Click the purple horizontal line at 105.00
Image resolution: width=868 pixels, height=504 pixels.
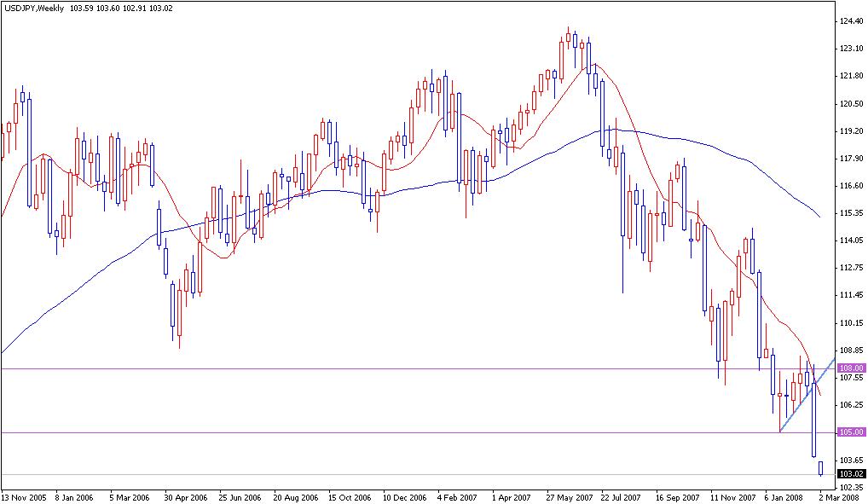(341, 432)
